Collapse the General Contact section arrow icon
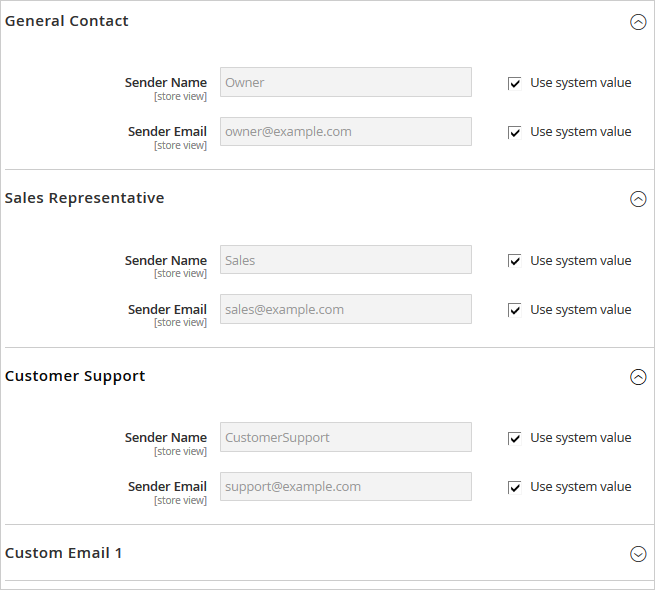The width and height of the screenshot is (655, 590). coord(638,22)
